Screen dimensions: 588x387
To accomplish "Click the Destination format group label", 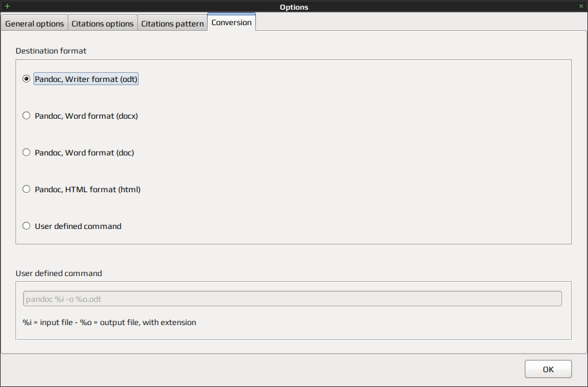I will tap(51, 50).
